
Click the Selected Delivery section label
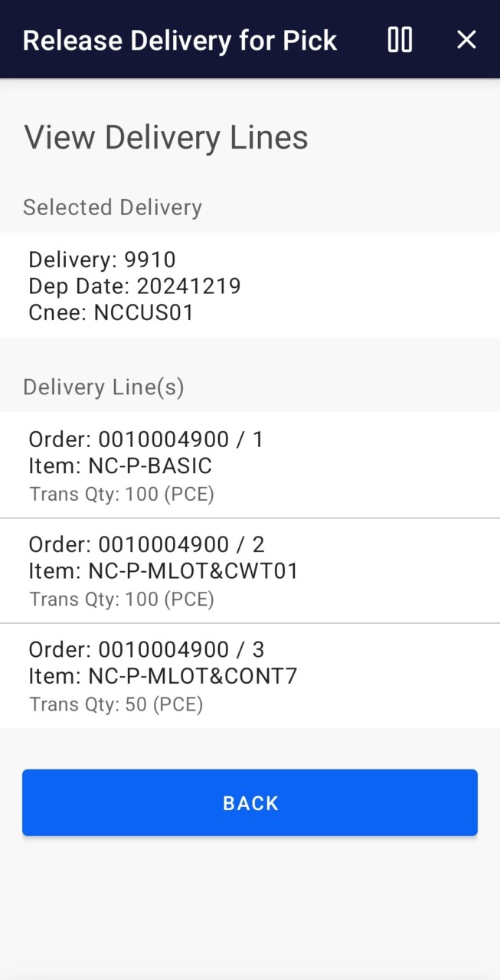click(x=113, y=207)
